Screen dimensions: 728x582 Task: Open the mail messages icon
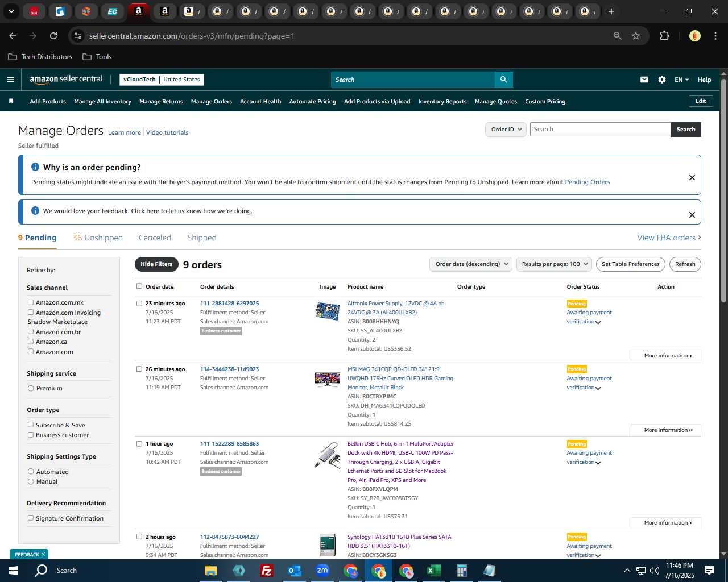(x=644, y=80)
